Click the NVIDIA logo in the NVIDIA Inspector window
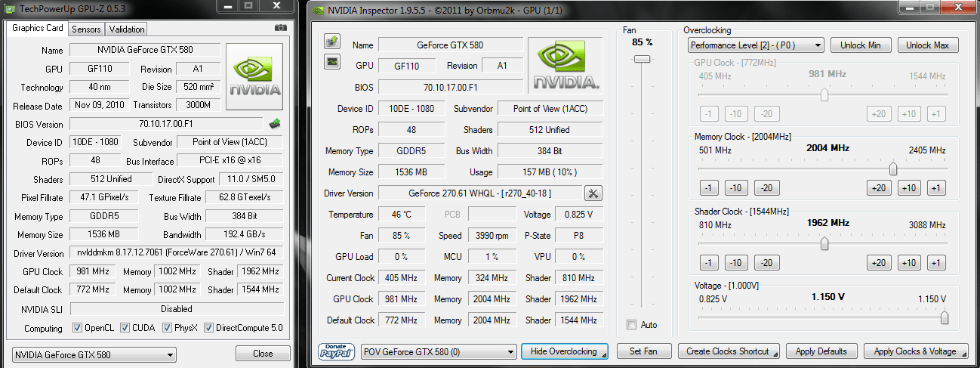 click(x=566, y=66)
